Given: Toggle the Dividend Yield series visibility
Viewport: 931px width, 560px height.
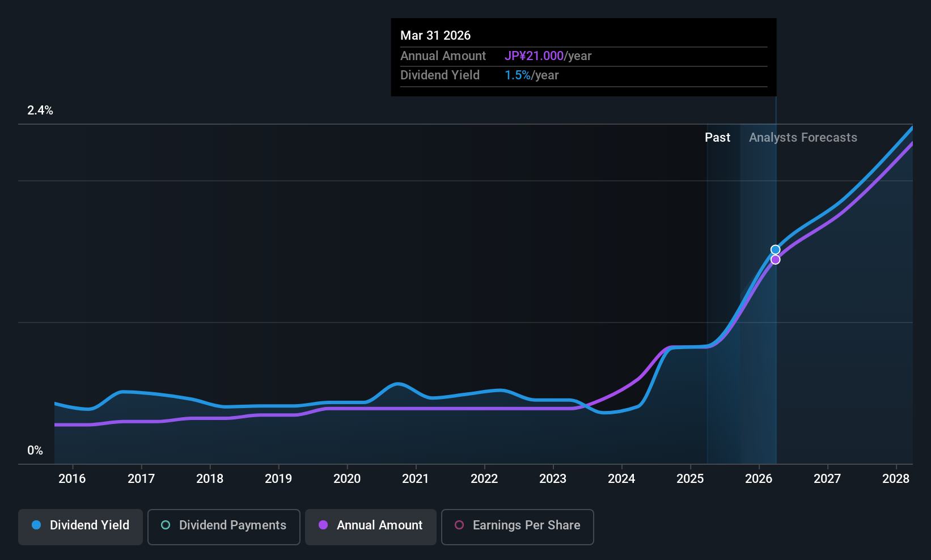Looking at the screenshot, I should pos(80,525).
